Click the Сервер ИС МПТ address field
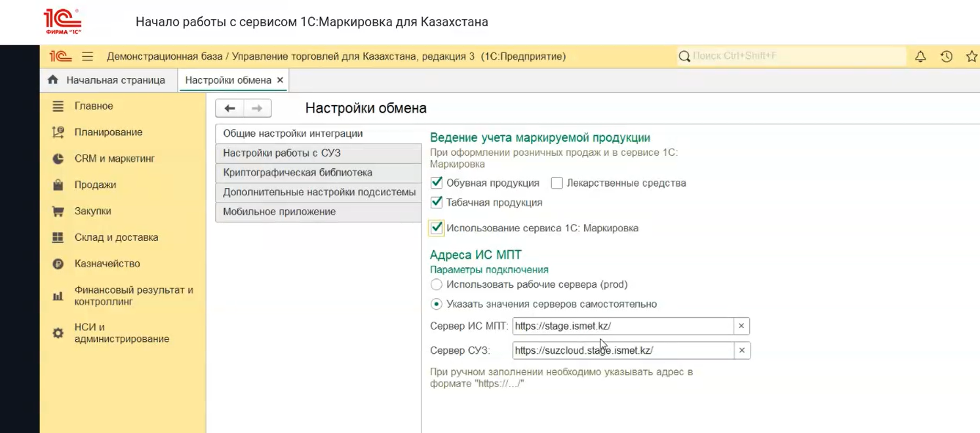Viewport: 980px width, 433px height. (623, 326)
